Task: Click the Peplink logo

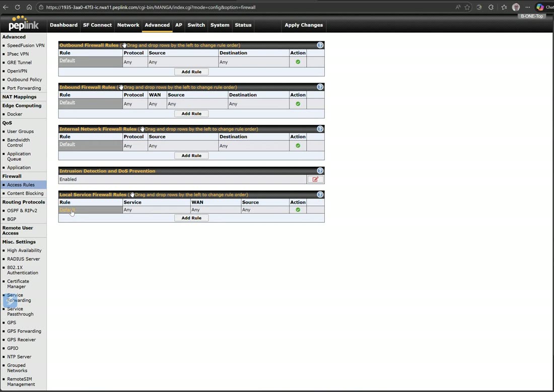Action: click(23, 23)
